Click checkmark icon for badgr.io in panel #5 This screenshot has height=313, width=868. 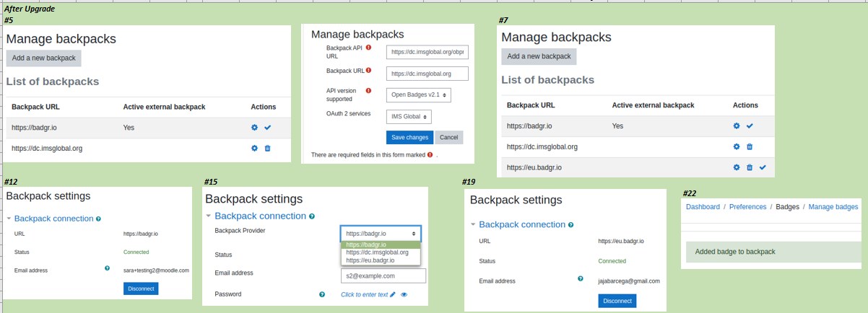[x=267, y=128]
